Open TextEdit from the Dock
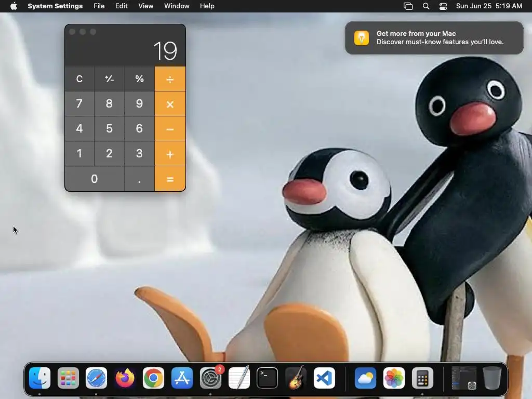The width and height of the screenshot is (532, 399). coord(239,378)
